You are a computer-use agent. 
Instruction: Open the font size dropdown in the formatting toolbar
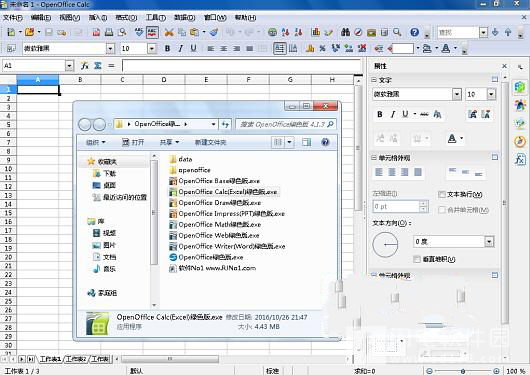pos(152,49)
